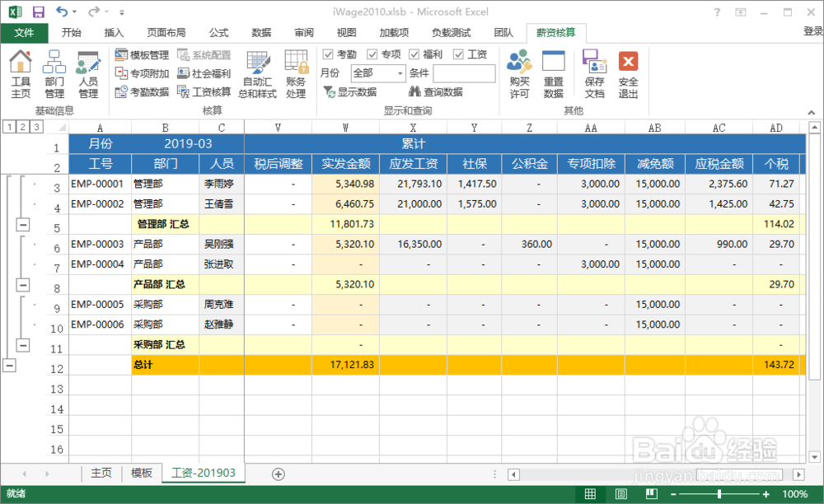Image resolution: width=824 pixels, height=504 pixels.
Task: Switch to the 页面布局 ribbon tab
Action: click(166, 33)
